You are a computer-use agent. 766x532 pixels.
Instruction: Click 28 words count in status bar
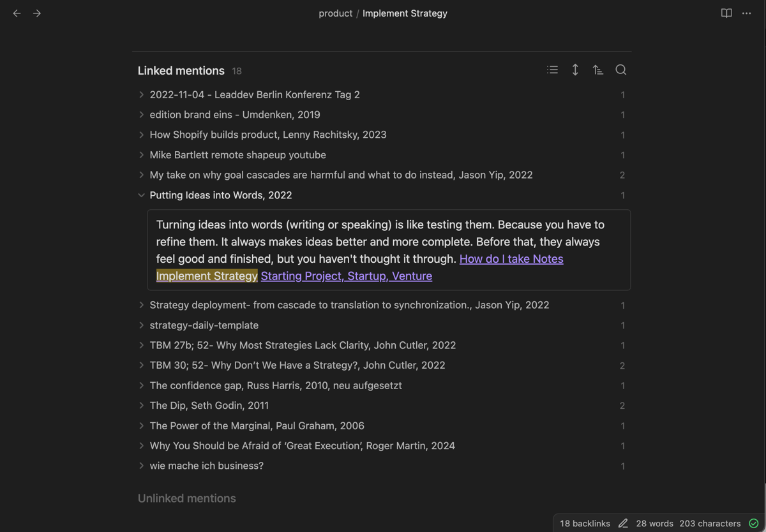click(654, 523)
